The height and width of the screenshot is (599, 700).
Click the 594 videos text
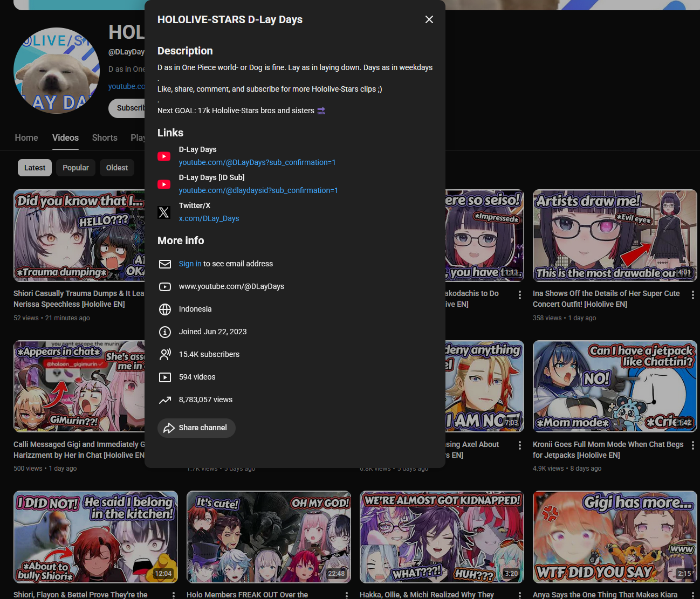pyautogui.click(x=197, y=377)
